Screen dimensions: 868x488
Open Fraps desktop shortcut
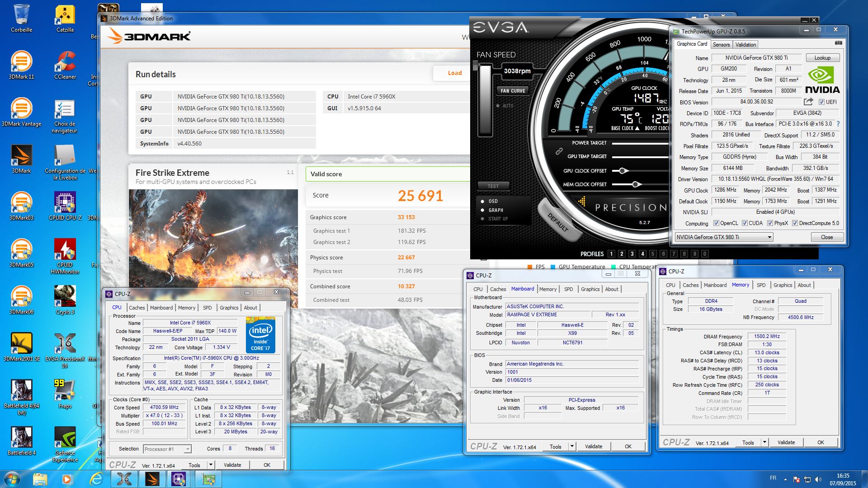[65, 394]
